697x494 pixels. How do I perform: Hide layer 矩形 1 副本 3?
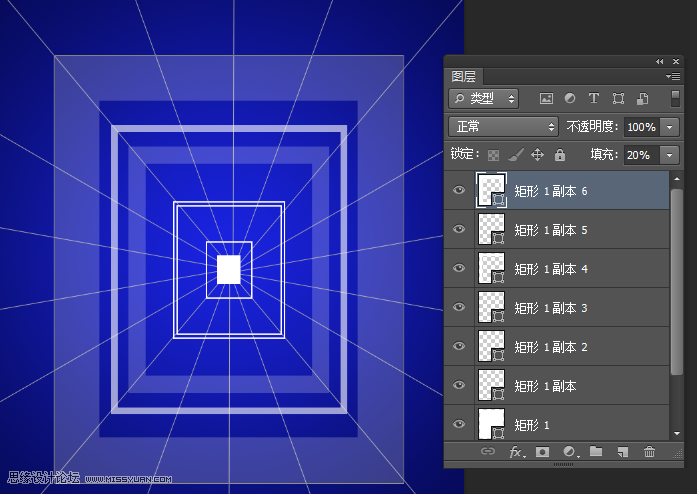(x=459, y=307)
